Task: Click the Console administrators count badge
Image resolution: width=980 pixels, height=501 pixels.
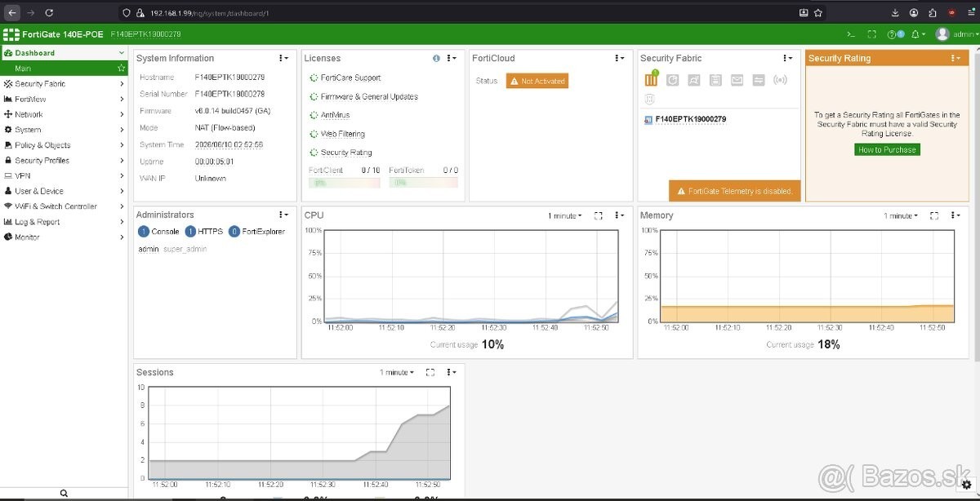Action: pos(144,232)
